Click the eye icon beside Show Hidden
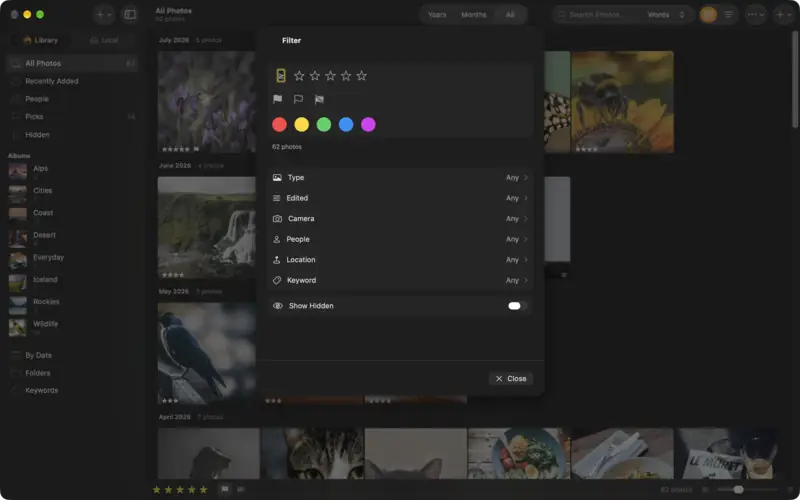The height and width of the screenshot is (500, 800). click(x=278, y=306)
